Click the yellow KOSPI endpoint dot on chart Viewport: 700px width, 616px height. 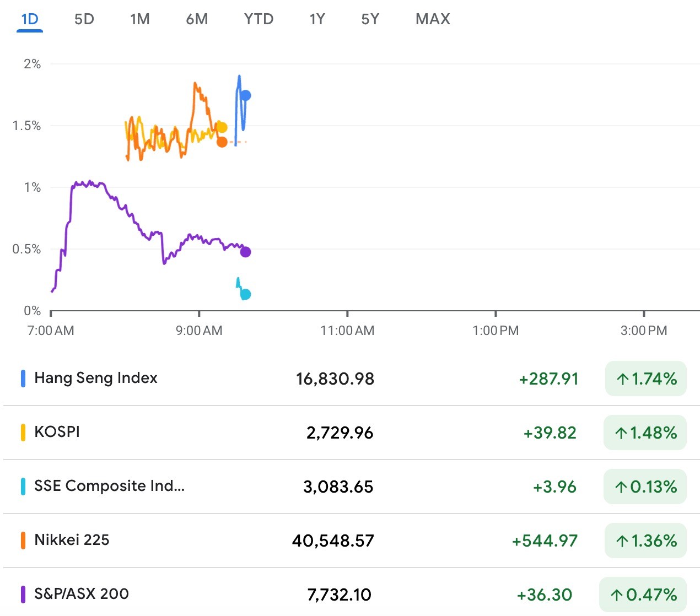click(222, 127)
